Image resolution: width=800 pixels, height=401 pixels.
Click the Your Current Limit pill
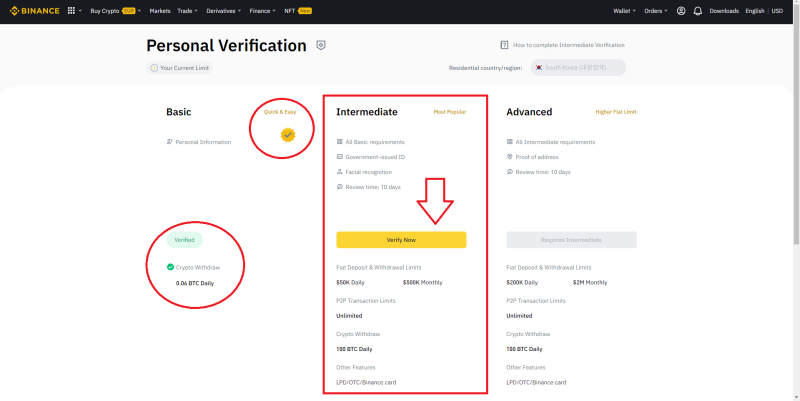tap(179, 68)
